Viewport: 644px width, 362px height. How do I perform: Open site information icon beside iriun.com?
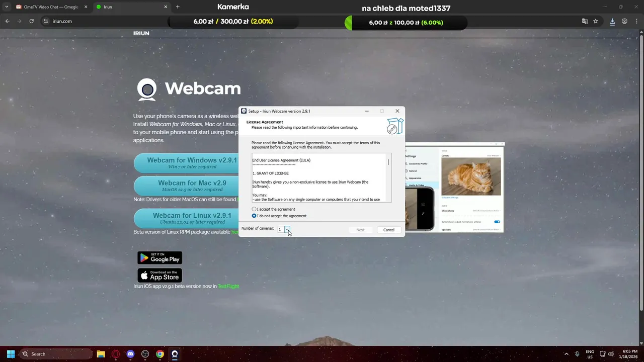pyautogui.click(x=45, y=21)
